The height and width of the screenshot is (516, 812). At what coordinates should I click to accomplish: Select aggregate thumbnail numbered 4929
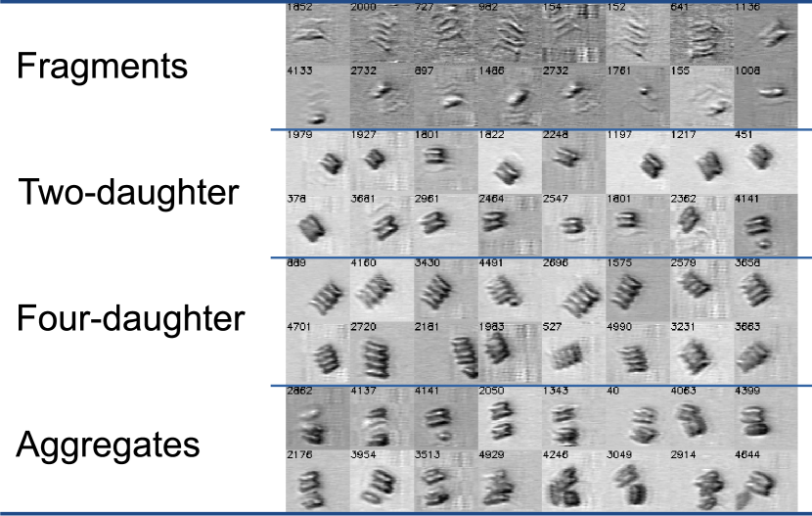510,481
